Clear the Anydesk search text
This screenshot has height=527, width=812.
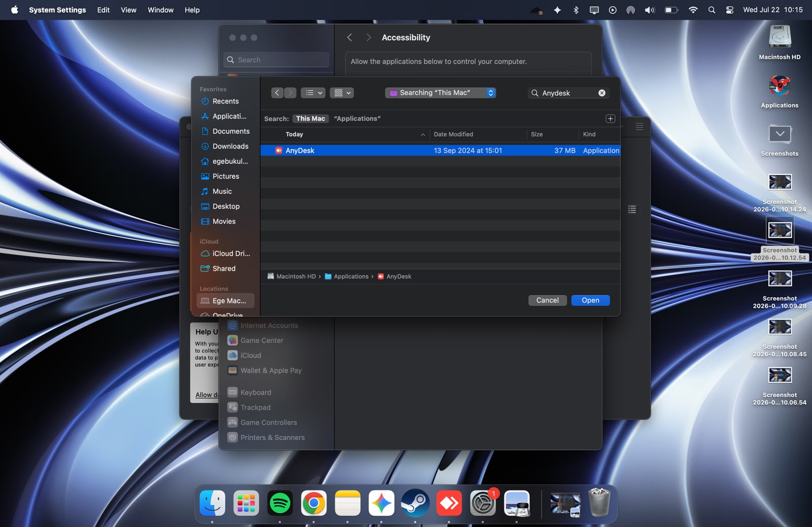click(602, 93)
